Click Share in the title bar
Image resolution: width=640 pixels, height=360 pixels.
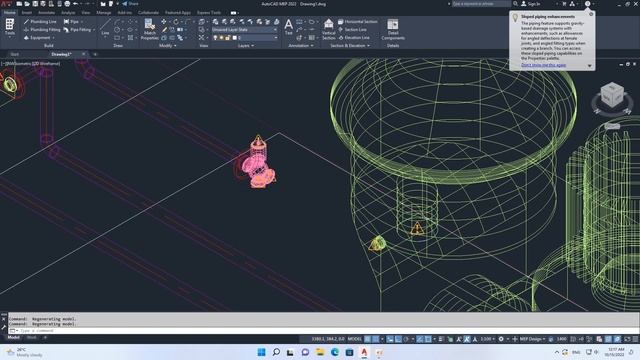click(x=130, y=4)
